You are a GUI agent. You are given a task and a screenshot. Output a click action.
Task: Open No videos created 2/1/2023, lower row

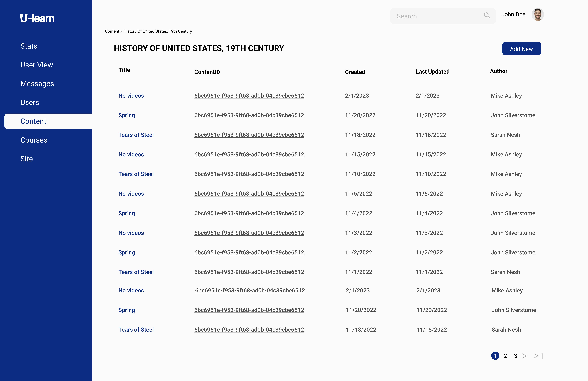click(131, 291)
